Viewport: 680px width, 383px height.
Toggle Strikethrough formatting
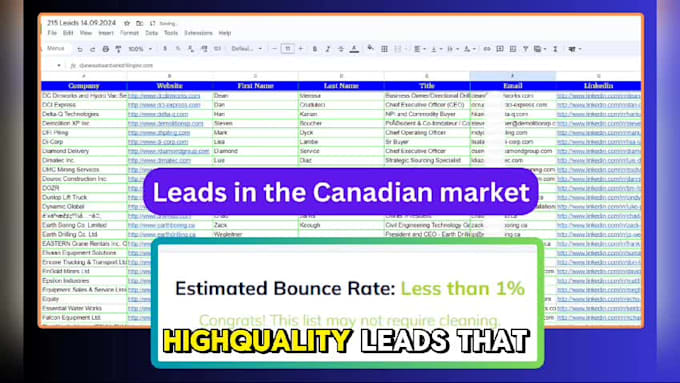341,49
